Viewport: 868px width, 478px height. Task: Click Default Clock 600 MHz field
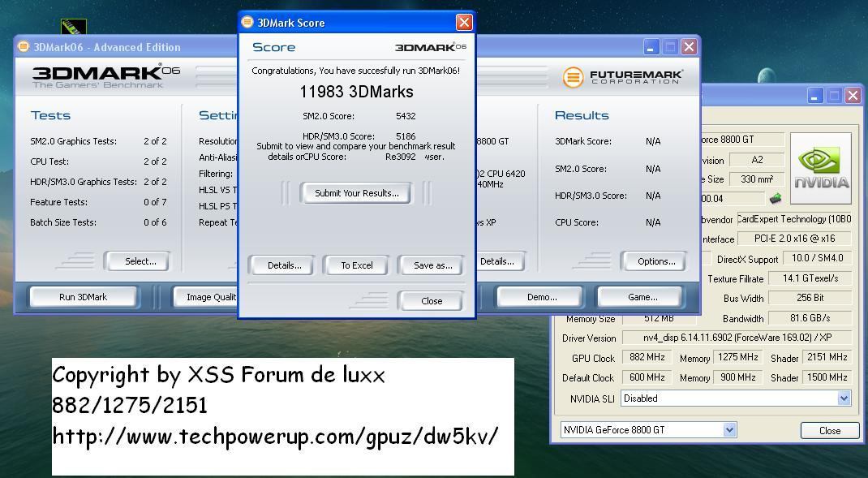pos(647,377)
